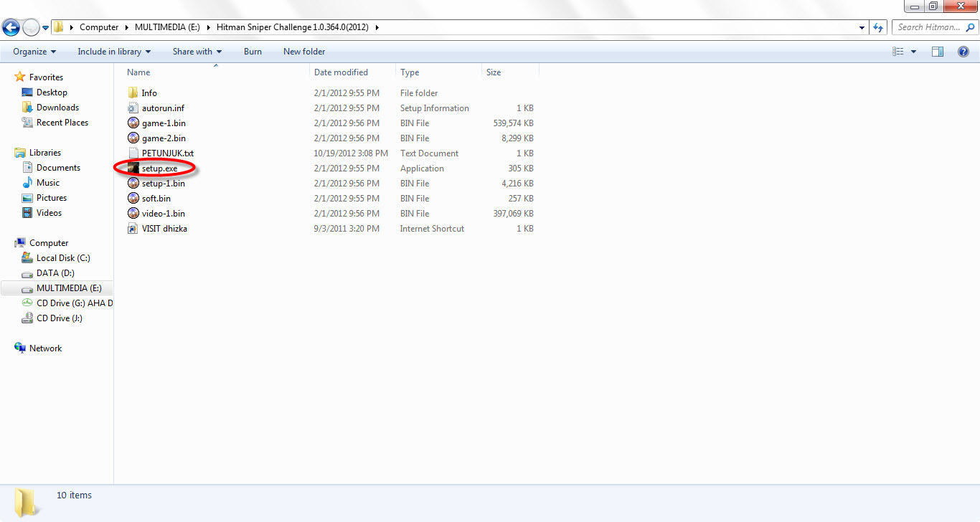
Task: Open the recent pages dropdown arrow
Action: click(45, 28)
